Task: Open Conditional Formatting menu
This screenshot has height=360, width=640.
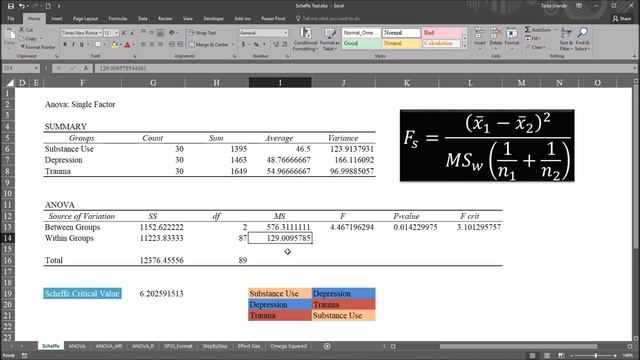Action: coord(305,40)
